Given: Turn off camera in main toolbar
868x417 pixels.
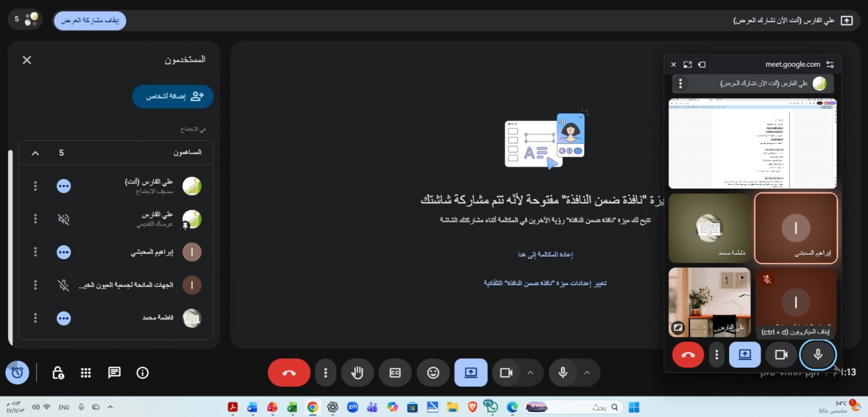Looking at the screenshot, I should pos(506,373).
